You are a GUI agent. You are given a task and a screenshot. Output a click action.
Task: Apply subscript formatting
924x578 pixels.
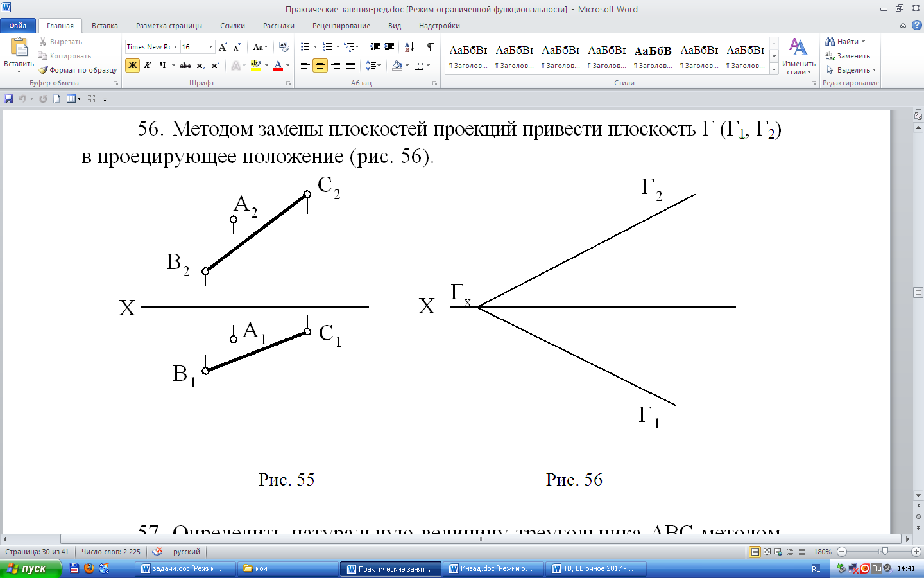tap(201, 66)
